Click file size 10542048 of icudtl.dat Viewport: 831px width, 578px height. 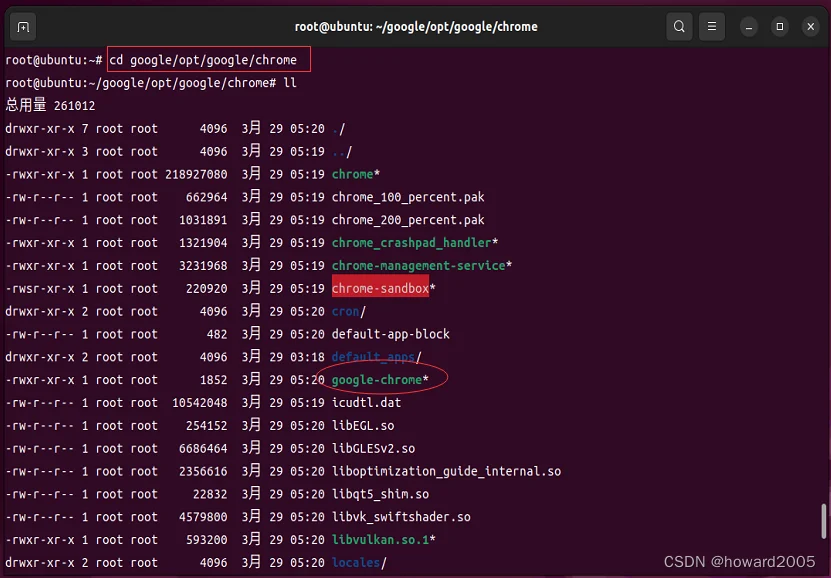(199, 402)
